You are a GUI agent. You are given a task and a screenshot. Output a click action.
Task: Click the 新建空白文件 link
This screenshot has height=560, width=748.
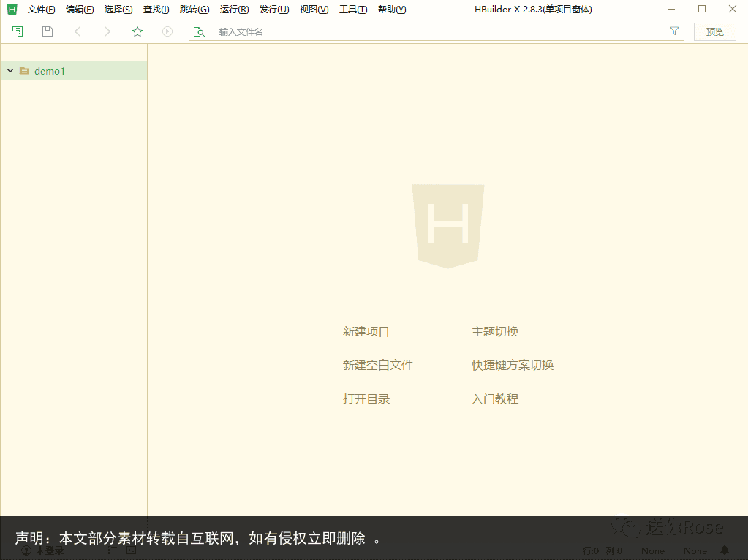coord(378,365)
